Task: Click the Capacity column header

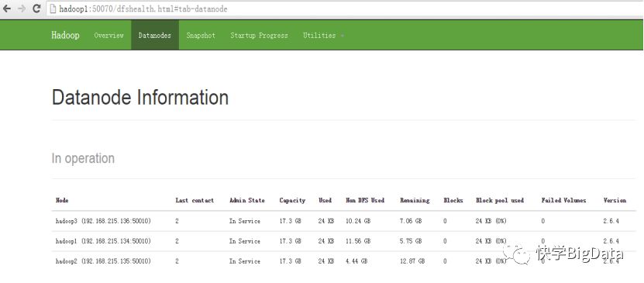Action: coord(292,201)
